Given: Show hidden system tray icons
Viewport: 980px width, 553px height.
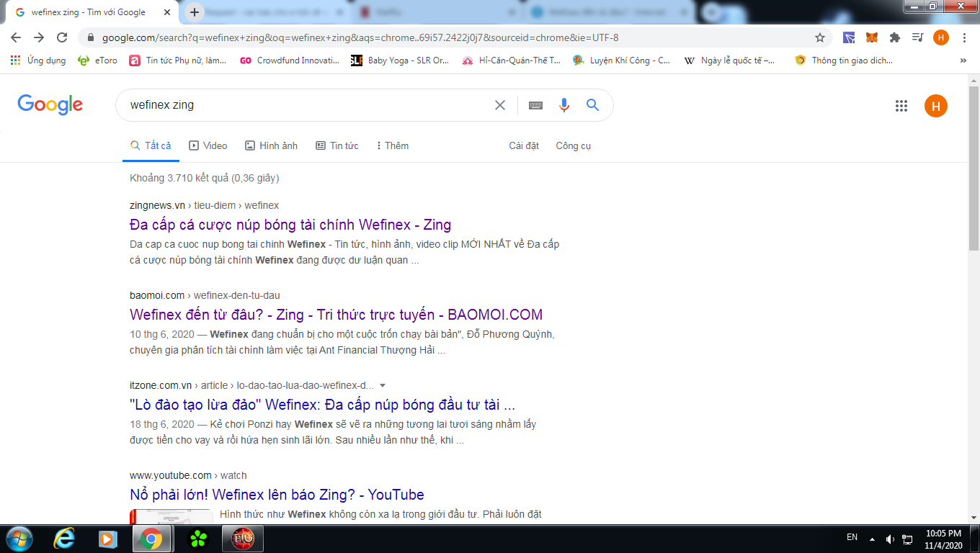Looking at the screenshot, I should (x=872, y=539).
